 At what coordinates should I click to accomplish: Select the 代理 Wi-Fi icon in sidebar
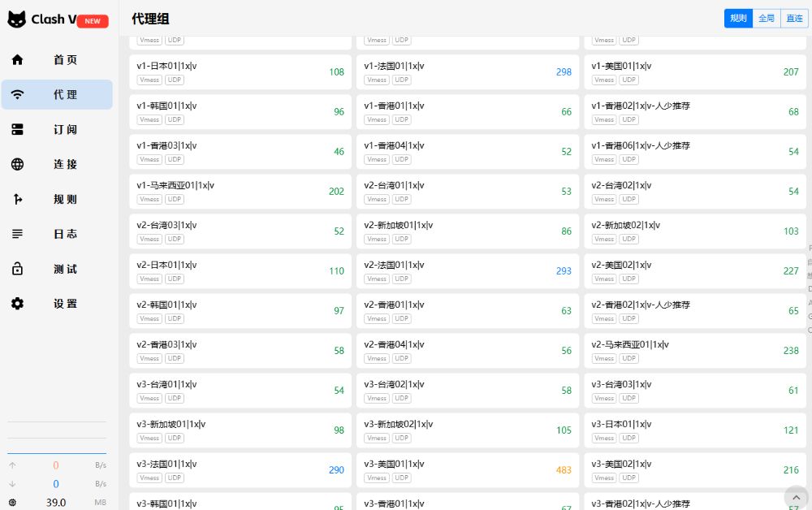click(x=17, y=94)
